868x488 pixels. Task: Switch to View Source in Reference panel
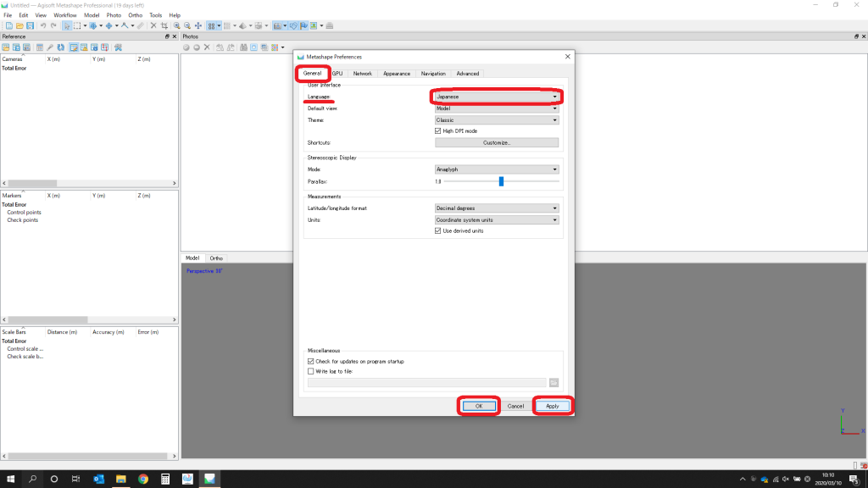point(74,47)
